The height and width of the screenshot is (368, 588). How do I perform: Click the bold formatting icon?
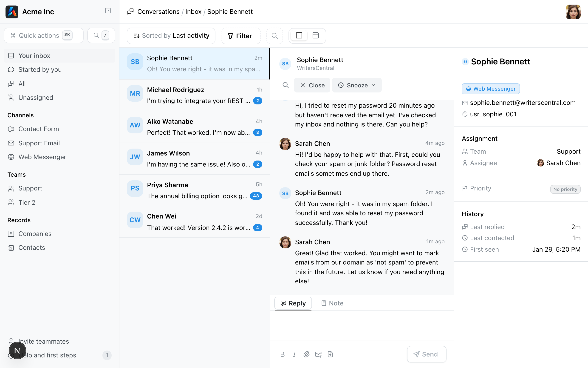click(x=282, y=354)
